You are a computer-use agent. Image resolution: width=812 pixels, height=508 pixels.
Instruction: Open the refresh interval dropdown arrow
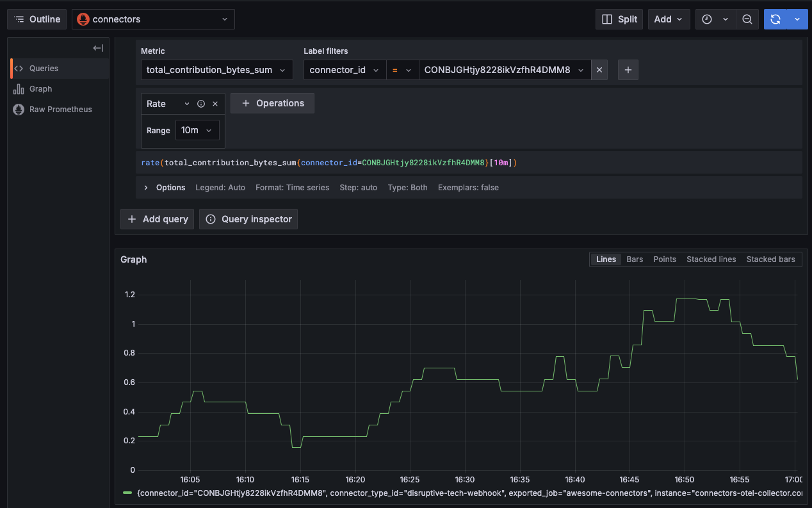click(x=797, y=19)
